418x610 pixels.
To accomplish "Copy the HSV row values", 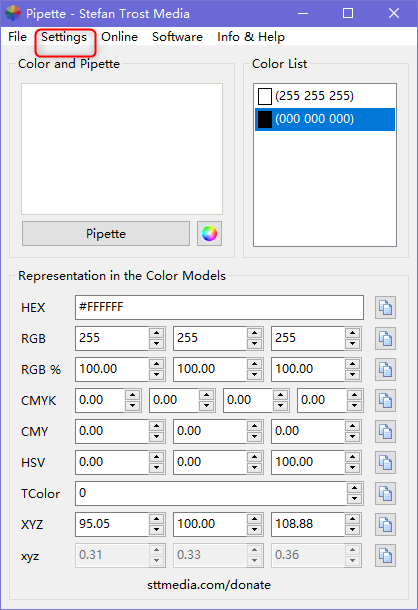I will pos(385,463).
